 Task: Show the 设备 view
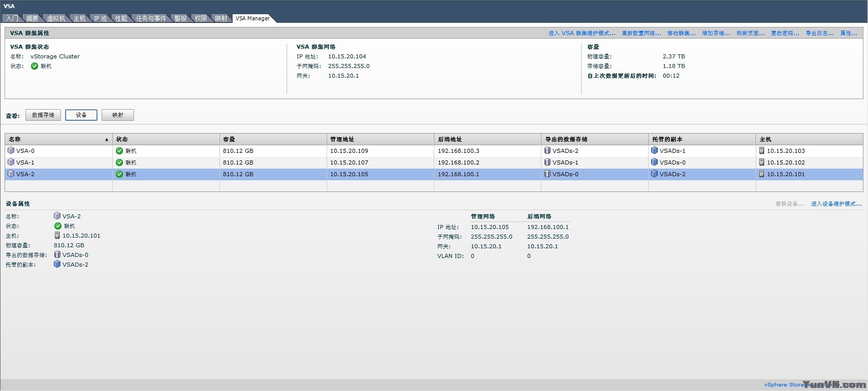click(81, 115)
